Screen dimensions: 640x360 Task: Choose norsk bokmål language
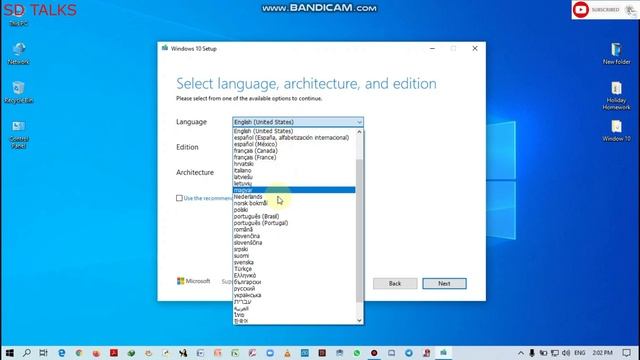coord(294,203)
